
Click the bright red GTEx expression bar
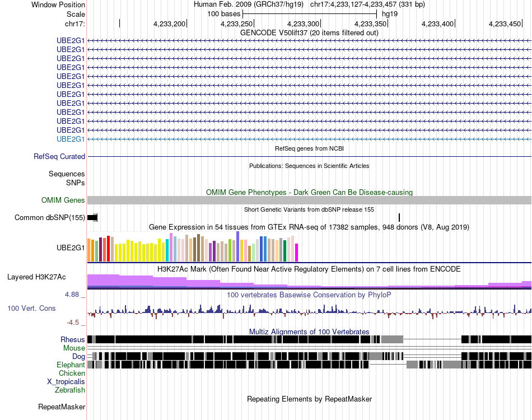(x=108, y=249)
